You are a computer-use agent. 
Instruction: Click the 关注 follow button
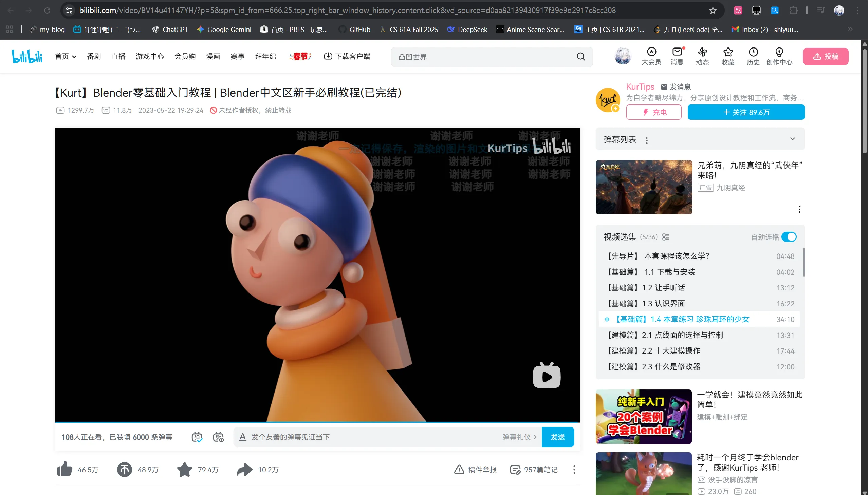(746, 112)
